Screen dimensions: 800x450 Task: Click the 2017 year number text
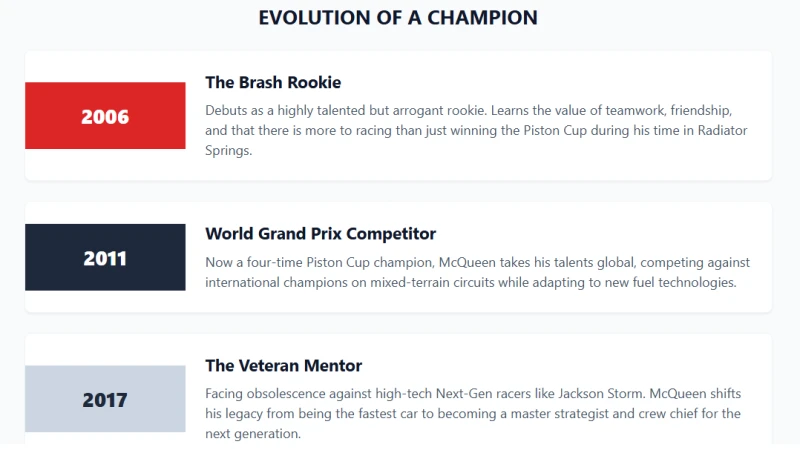point(105,400)
